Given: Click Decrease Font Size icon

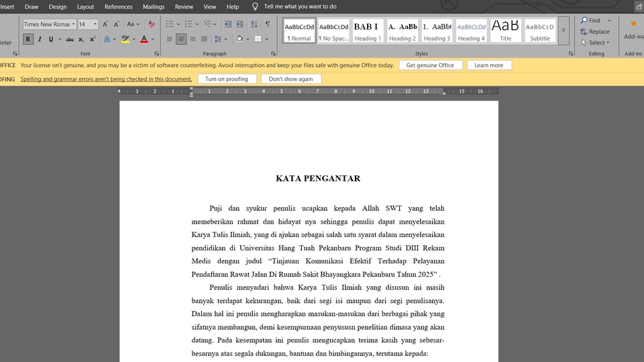Looking at the screenshot, I should click(x=117, y=24).
